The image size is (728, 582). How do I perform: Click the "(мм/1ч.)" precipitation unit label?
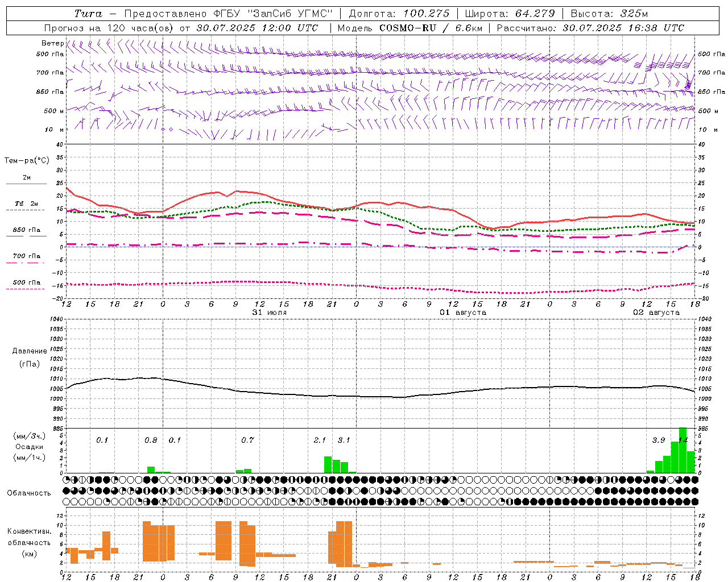(29, 458)
